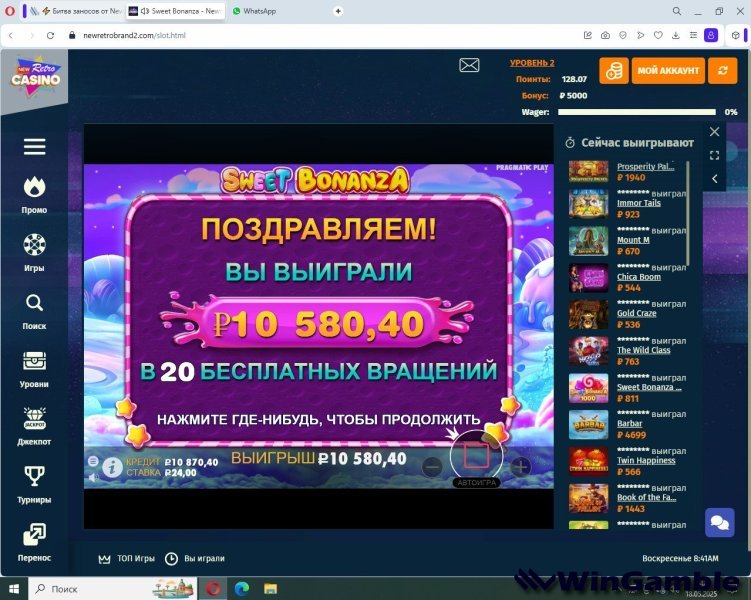Viewport: 751px width, 600px height.
Task: Open the Chica Boom game thumbnail
Action: coord(588,277)
